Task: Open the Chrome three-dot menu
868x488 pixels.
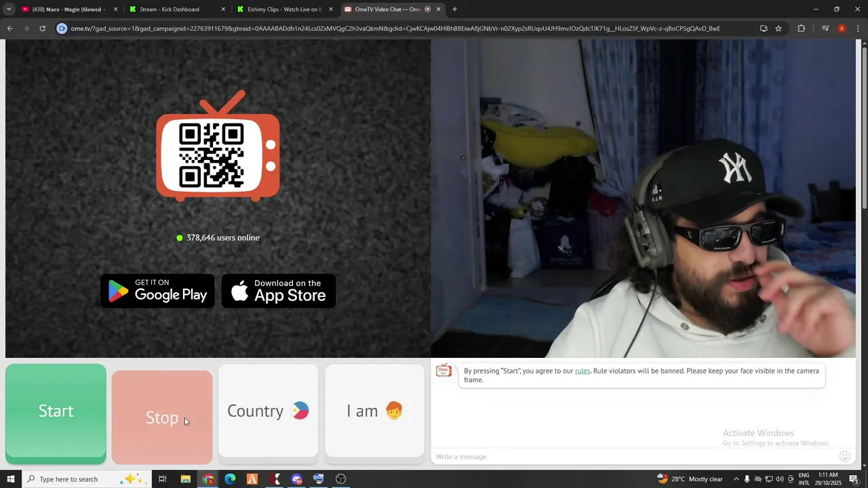Action: 858,28
